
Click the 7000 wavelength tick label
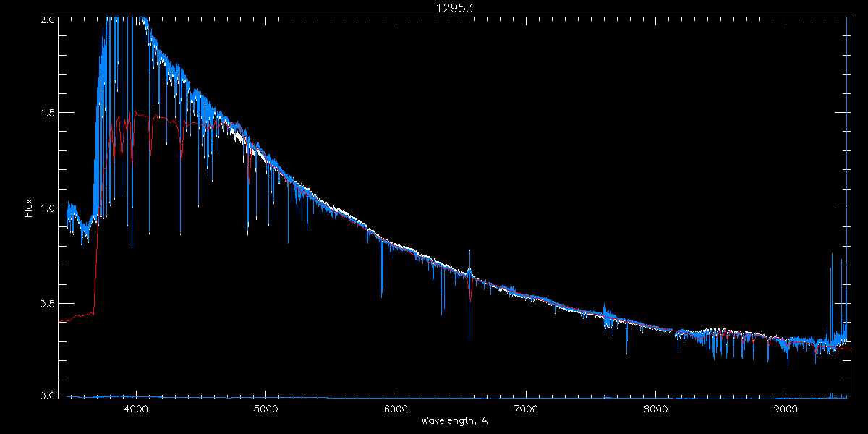[x=526, y=409]
